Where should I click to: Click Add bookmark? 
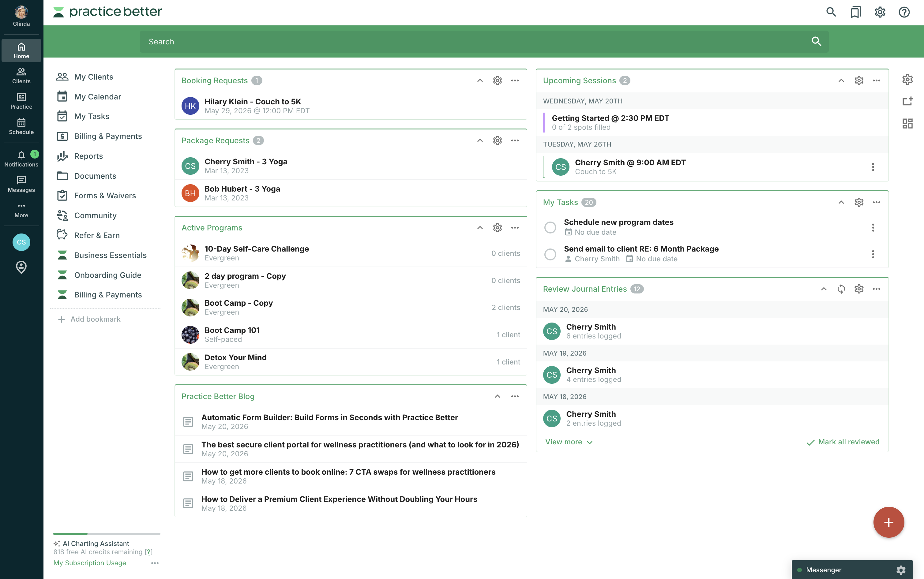click(89, 319)
